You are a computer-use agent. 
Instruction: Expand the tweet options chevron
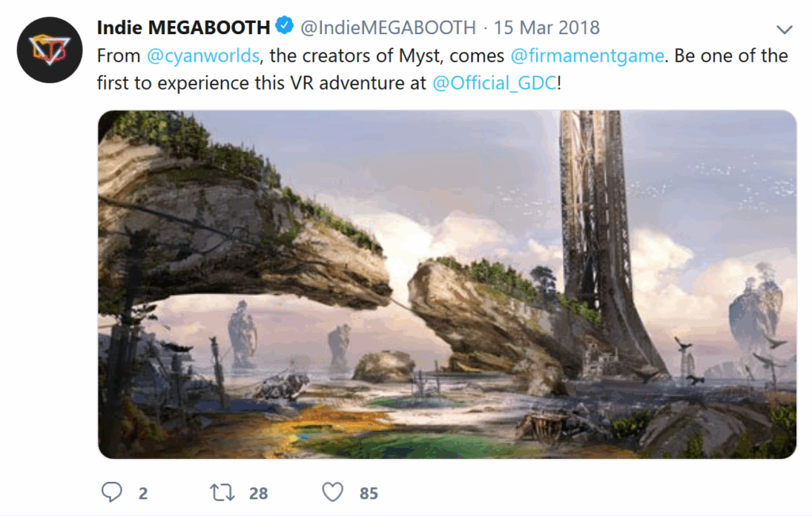pos(784,29)
